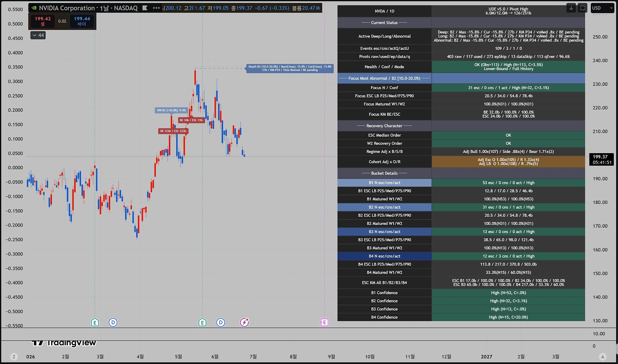Click the 'NVDA / 1D' table header cell
The width and height of the screenshot is (618, 364).
tap(384, 11)
